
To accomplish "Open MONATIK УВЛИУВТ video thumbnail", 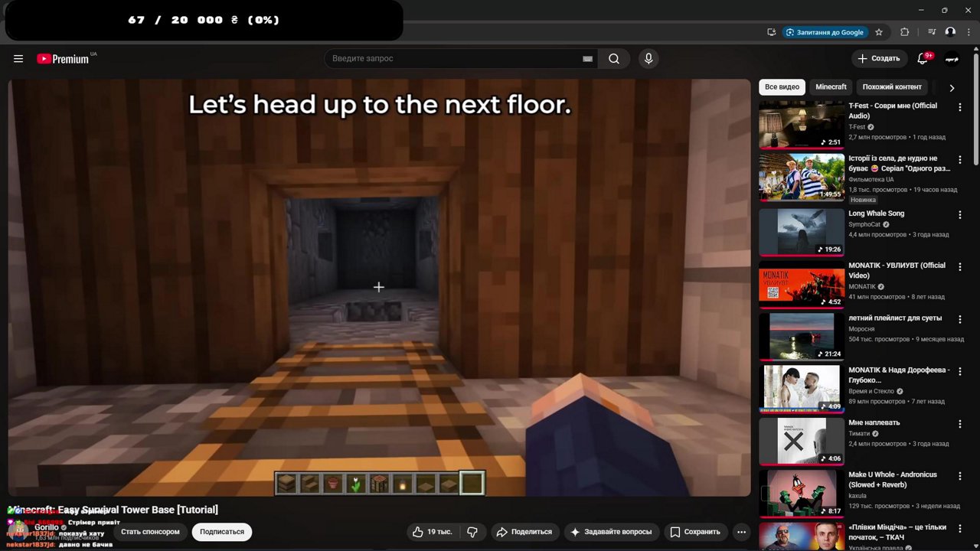I will (x=802, y=284).
